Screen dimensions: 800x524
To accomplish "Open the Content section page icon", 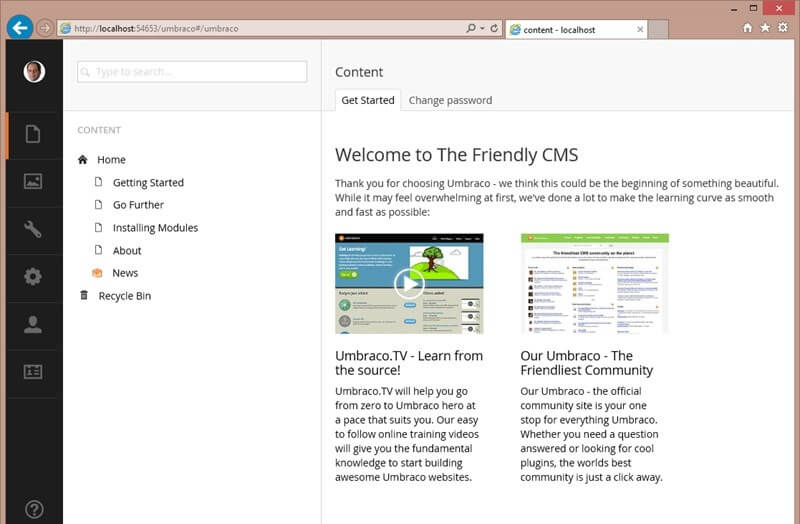I will [x=33, y=134].
